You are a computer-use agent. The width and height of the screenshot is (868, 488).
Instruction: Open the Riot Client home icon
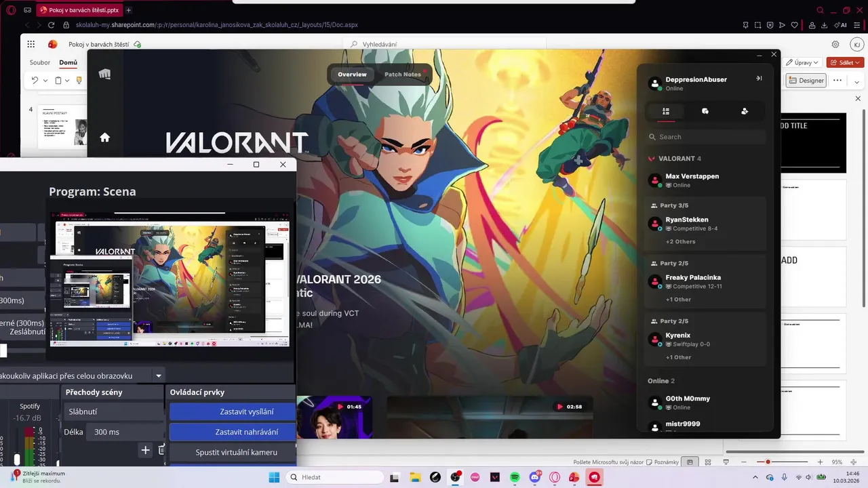(104, 138)
